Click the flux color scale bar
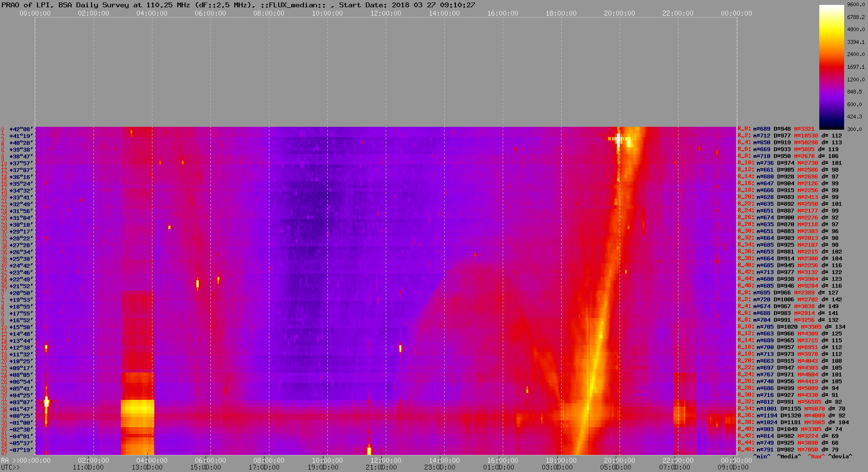 [831, 67]
